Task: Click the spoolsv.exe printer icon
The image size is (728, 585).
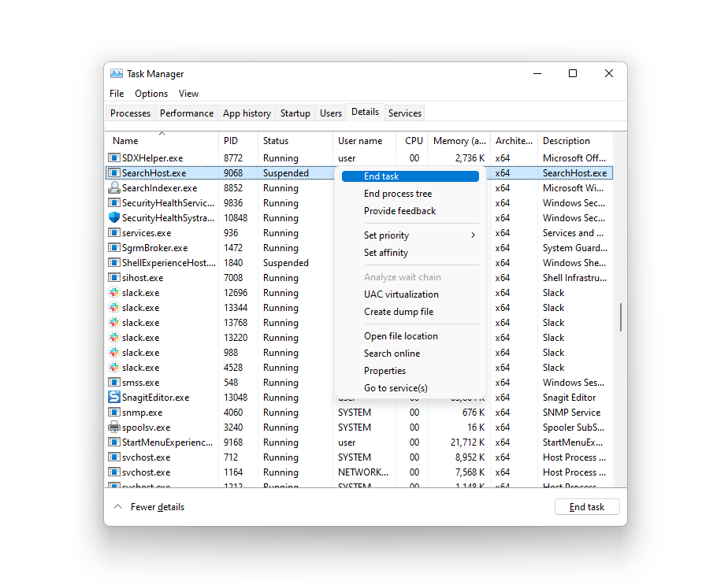Action: (x=113, y=428)
